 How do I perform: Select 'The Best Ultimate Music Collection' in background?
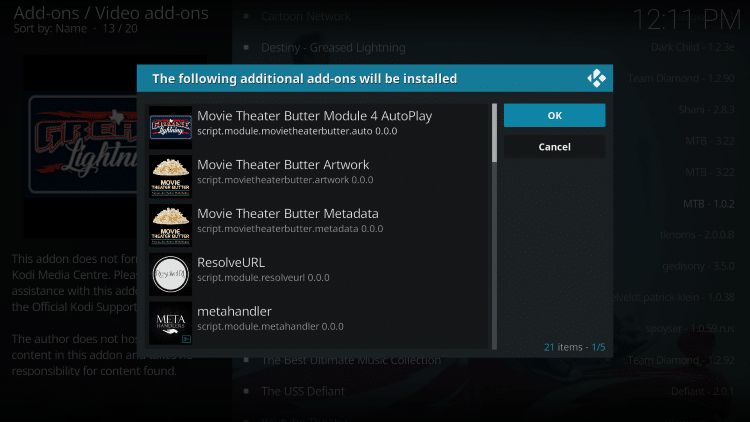(351, 360)
